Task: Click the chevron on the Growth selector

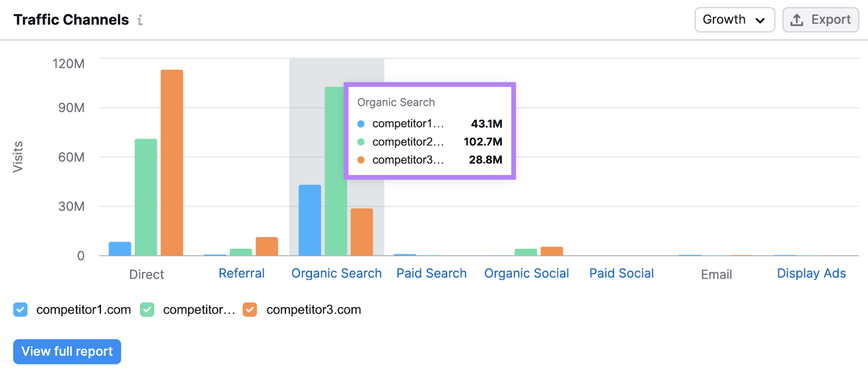Action: [759, 20]
